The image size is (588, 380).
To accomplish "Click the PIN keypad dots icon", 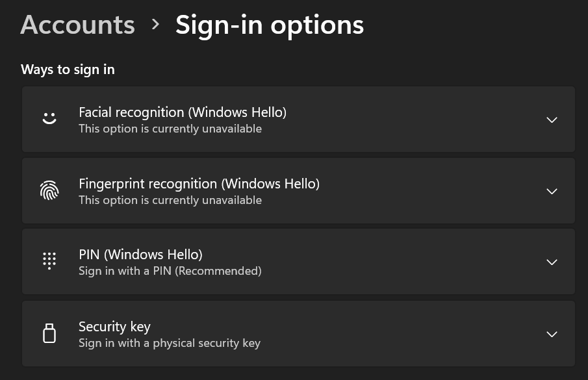I will click(x=49, y=261).
